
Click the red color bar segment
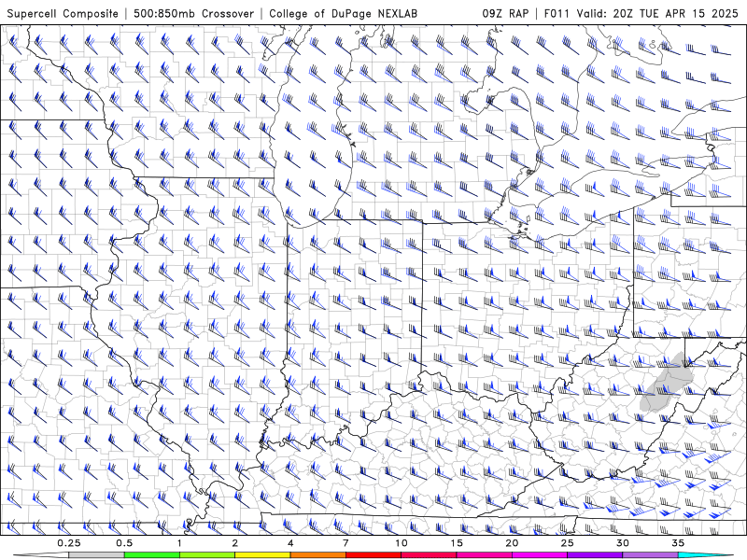tap(373, 555)
